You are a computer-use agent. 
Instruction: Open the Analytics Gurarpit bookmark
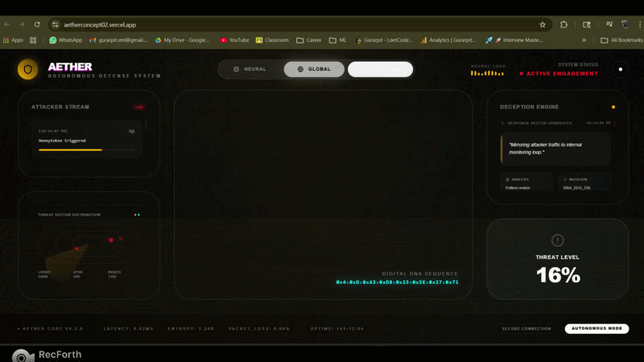tap(448, 40)
